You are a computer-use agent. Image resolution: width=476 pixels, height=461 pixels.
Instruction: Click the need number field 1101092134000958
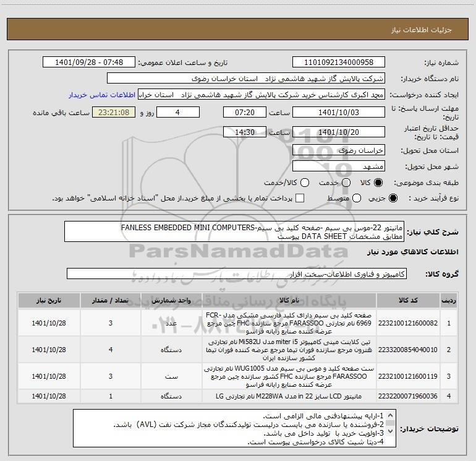[x=339, y=62]
